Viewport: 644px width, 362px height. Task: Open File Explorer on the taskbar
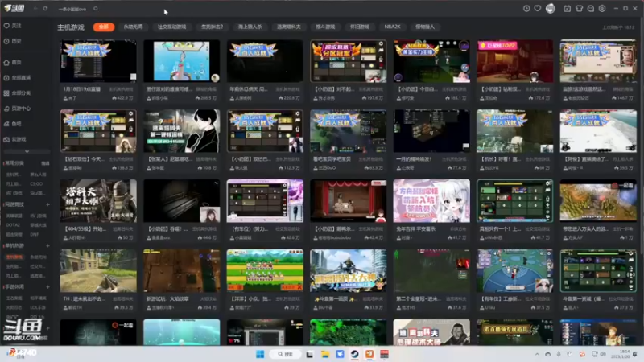325,354
